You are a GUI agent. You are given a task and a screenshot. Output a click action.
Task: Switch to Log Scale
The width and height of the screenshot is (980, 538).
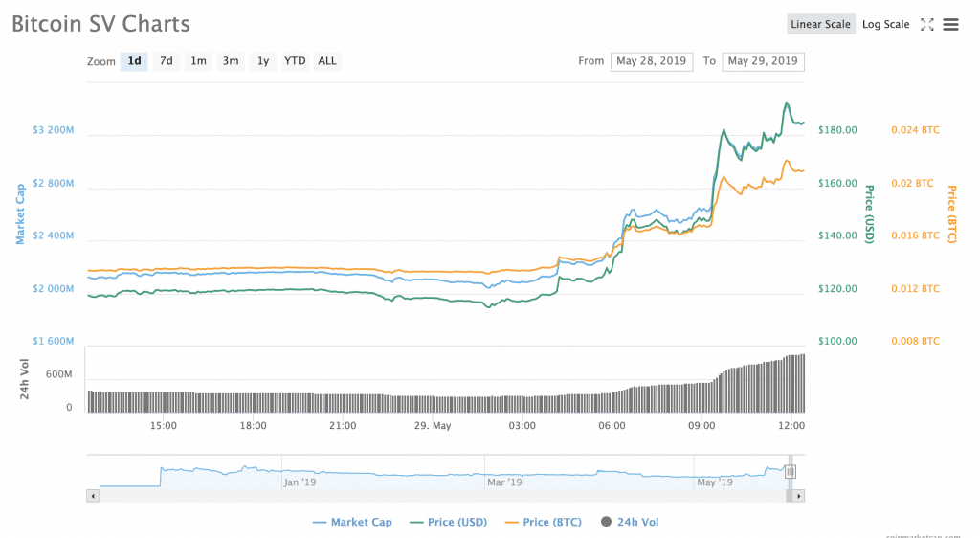[885, 24]
